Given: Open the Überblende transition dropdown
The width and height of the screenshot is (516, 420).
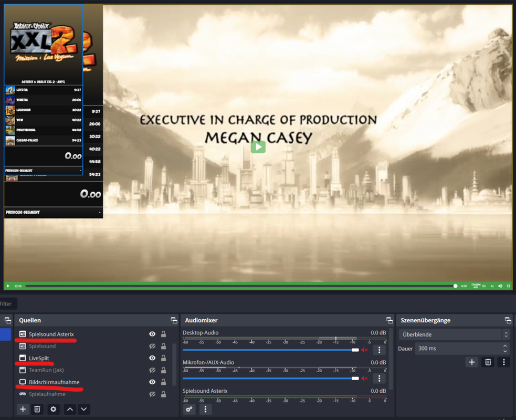Looking at the screenshot, I should pos(454,334).
